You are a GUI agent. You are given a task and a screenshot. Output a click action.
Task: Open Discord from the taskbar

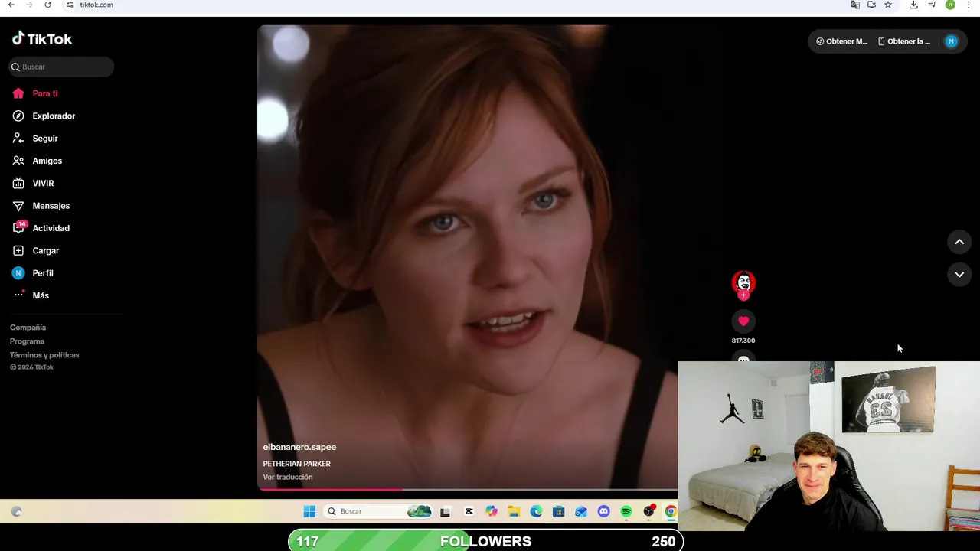(603, 511)
